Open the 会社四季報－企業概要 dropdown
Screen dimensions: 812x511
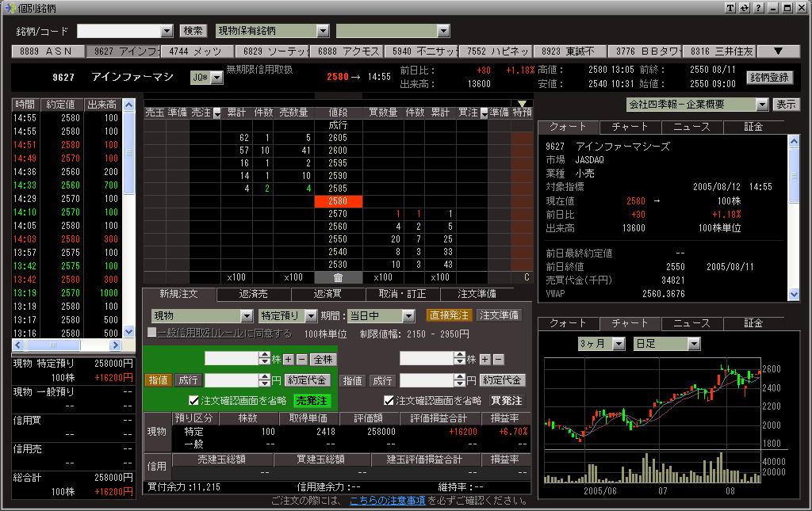(762, 105)
